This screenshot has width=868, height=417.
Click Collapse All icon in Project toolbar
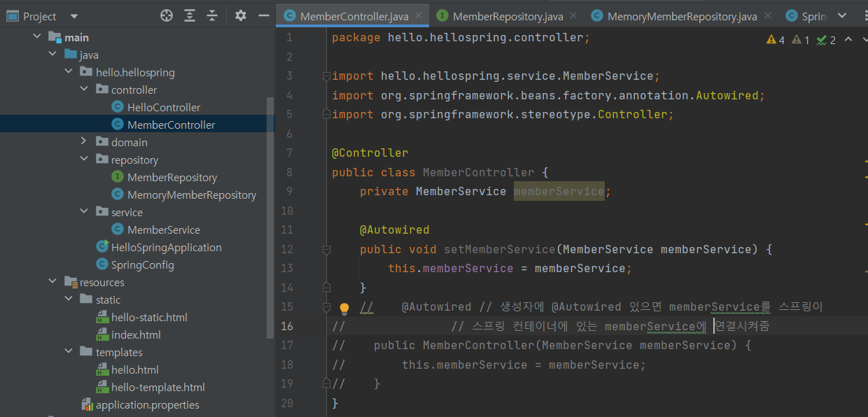(x=212, y=15)
